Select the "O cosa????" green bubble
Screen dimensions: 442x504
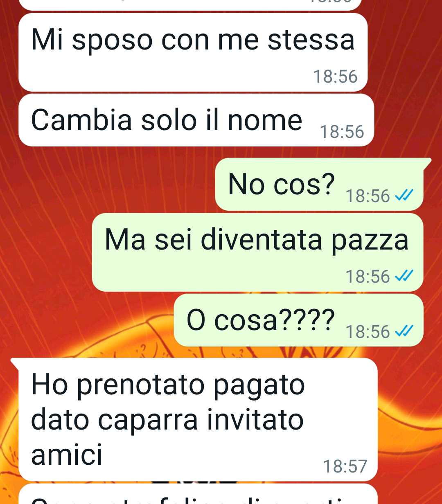[298, 320]
